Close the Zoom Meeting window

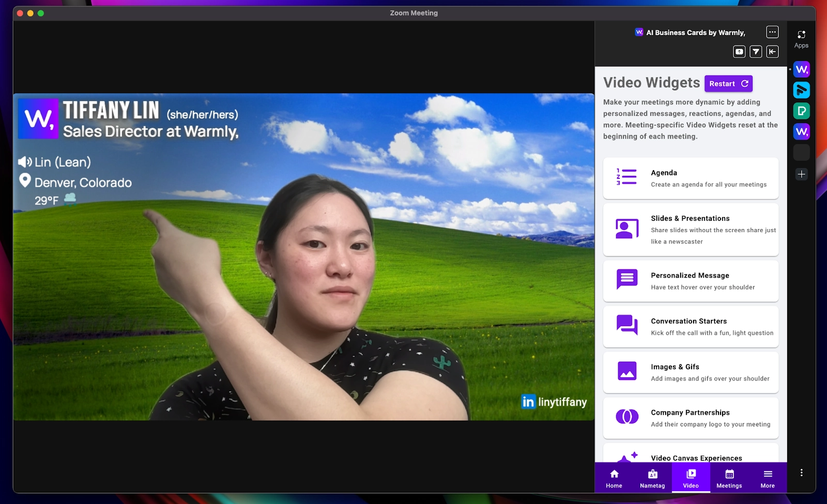pyautogui.click(x=20, y=13)
